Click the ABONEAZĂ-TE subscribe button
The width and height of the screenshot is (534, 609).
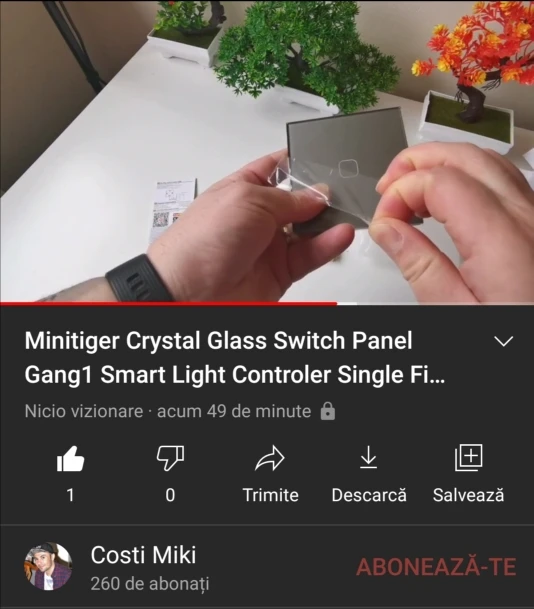coord(436,567)
